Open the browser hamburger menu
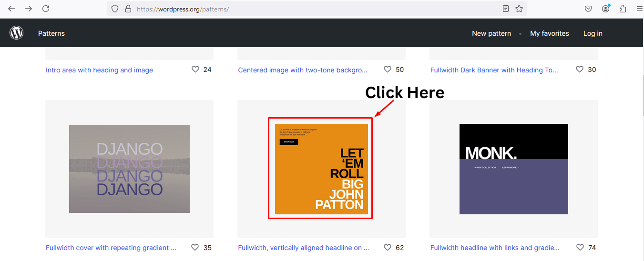Viewport: 644px width, 261px height. (x=639, y=9)
